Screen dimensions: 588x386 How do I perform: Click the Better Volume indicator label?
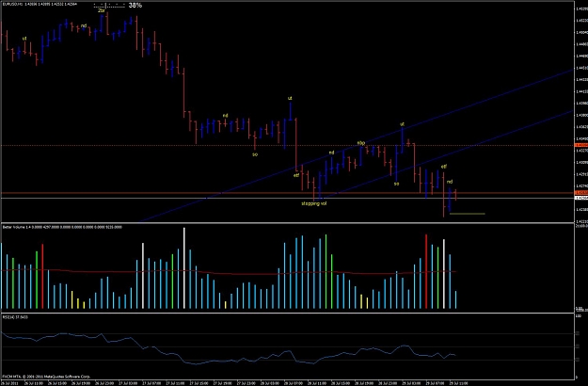pos(62,227)
